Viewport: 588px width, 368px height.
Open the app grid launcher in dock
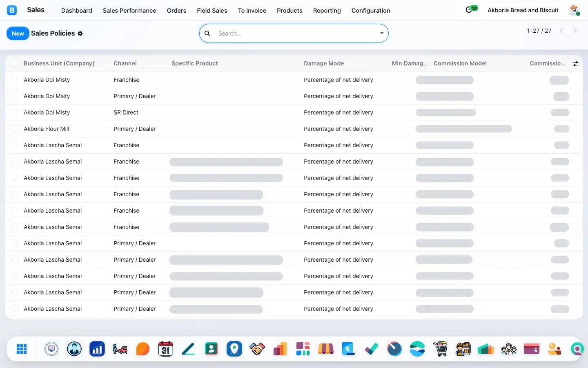22,349
